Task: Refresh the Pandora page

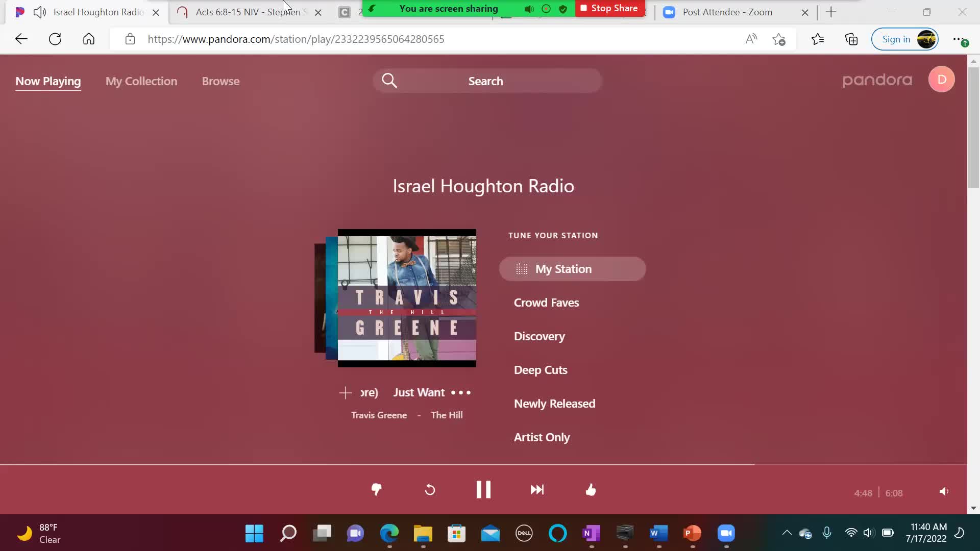Action: pyautogui.click(x=55, y=39)
